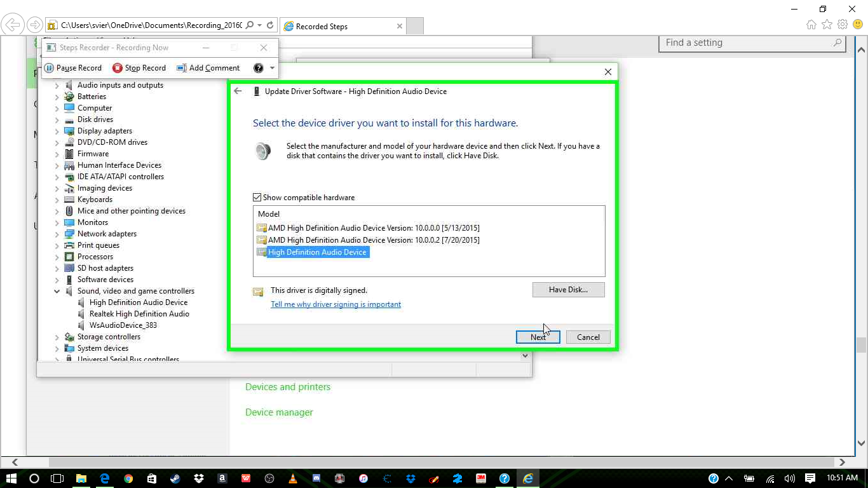Open Discord from the taskbar
This screenshot has height=488, width=868.
tap(316, 478)
